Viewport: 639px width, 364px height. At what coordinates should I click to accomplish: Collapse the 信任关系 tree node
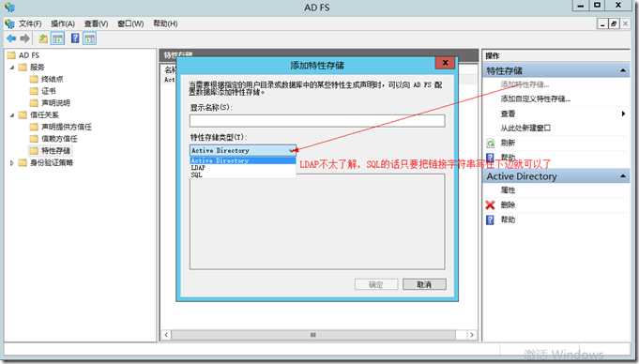pyautogui.click(x=12, y=115)
